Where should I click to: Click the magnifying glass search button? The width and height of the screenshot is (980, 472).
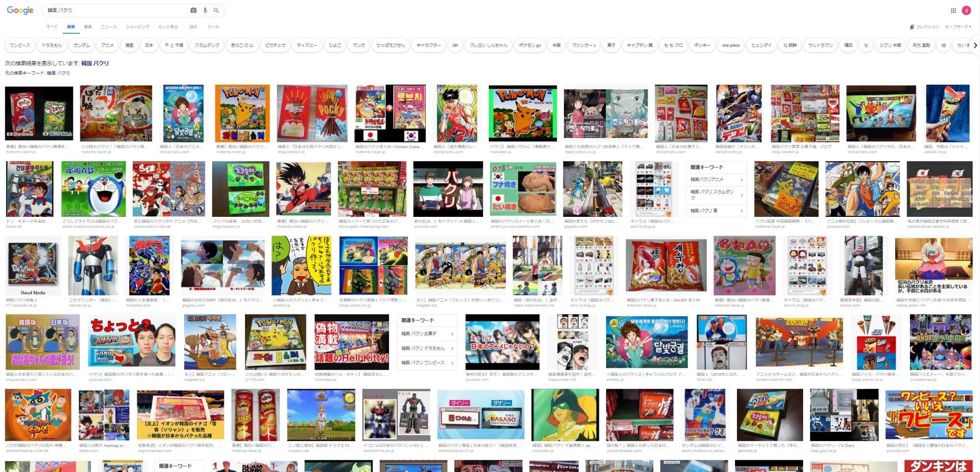216,10
